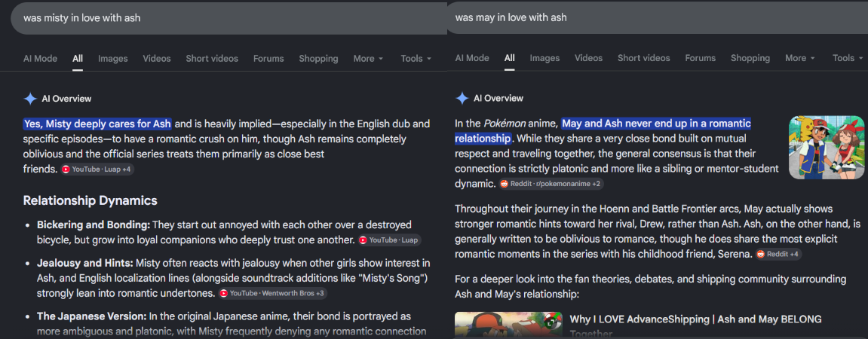Open Shopping tab in left Misty search
The height and width of the screenshot is (339, 868).
point(318,59)
